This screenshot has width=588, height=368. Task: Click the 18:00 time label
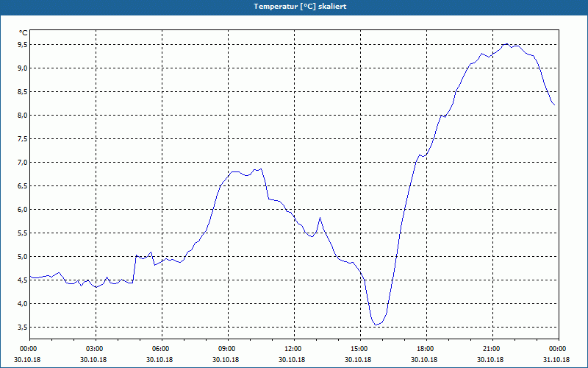coord(426,349)
